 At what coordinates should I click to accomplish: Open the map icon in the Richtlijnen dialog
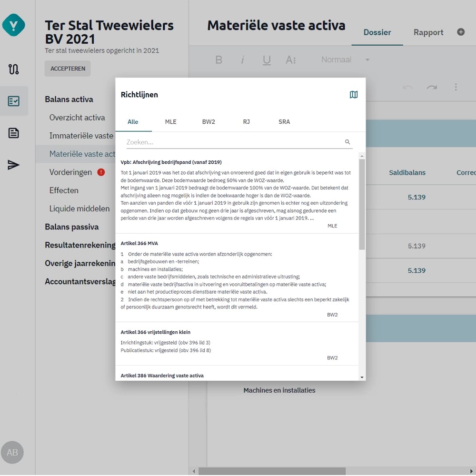tap(354, 95)
